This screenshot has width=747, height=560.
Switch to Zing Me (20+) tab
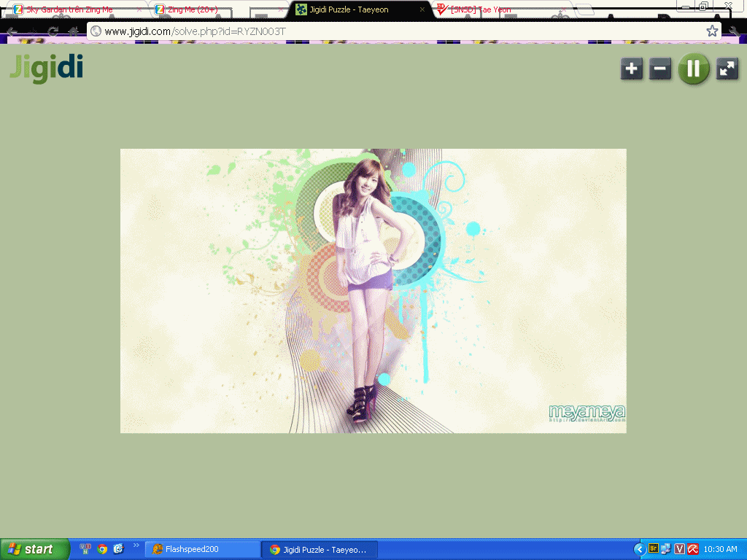pyautogui.click(x=193, y=9)
